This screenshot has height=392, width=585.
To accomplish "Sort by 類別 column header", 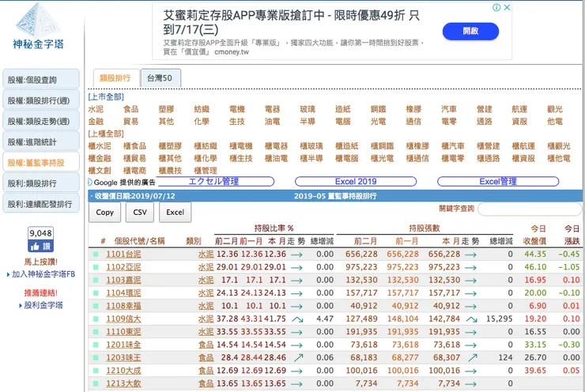I will pyautogui.click(x=194, y=241).
